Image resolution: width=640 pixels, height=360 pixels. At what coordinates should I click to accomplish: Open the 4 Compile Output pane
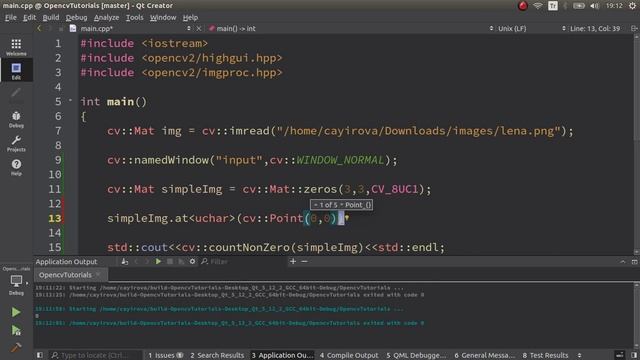tap(349, 355)
